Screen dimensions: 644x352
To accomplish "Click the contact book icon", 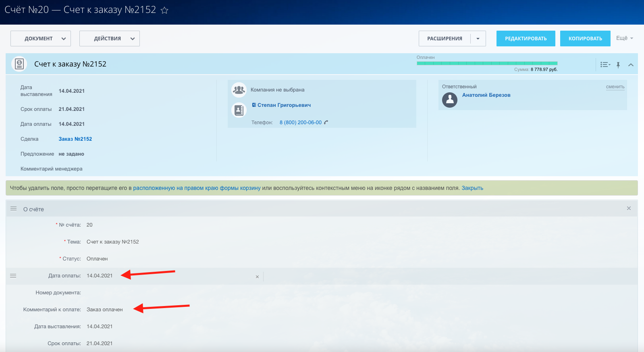I will pyautogui.click(x=239, y=110).
